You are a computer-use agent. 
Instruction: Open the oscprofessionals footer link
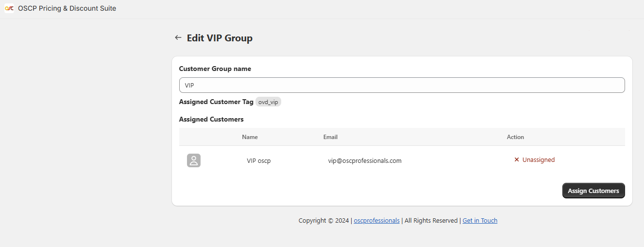[376, 221]
